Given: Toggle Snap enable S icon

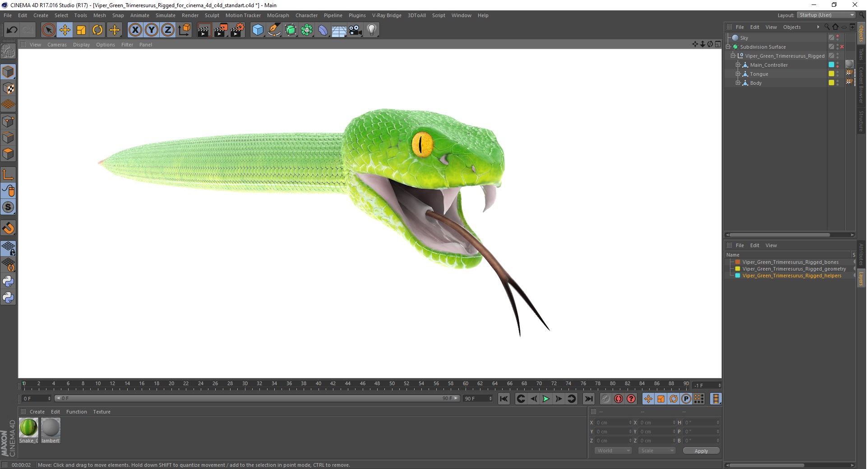Looking at the screenshot, I should pyautogui.click(x=8, y=207).
